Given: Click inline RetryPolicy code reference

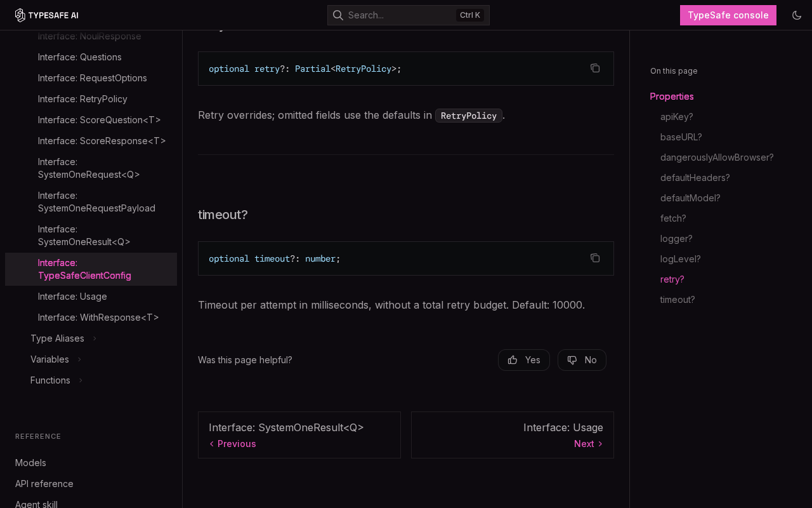Looking at the screenshot, I should pos(469,116).
